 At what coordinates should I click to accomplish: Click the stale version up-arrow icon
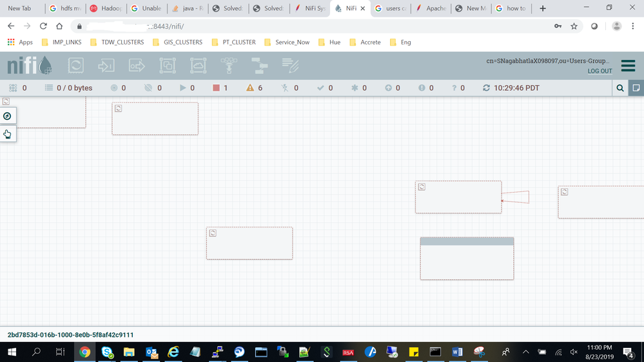(x=388, y=88)
